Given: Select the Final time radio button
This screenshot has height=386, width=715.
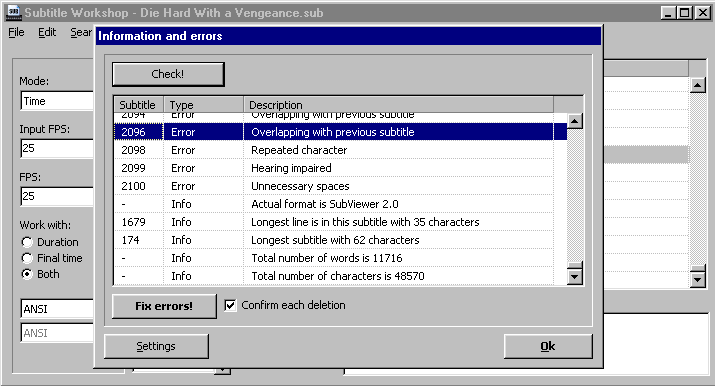Looking at the screenshot, I should coord(27,258).
